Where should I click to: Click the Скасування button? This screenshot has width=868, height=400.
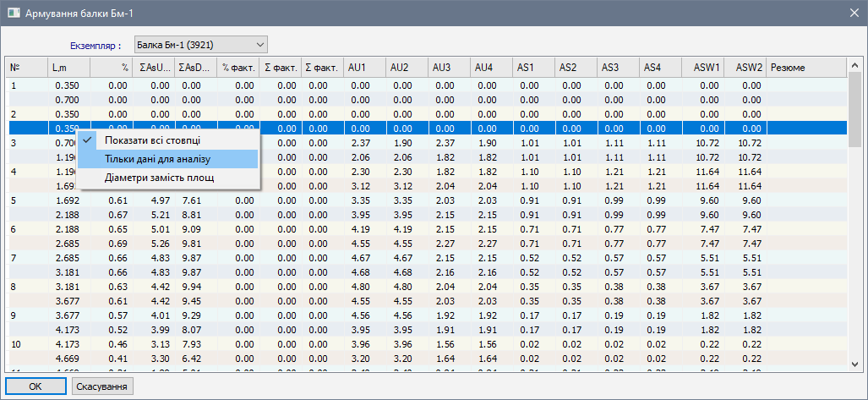(x=103, y=386)
